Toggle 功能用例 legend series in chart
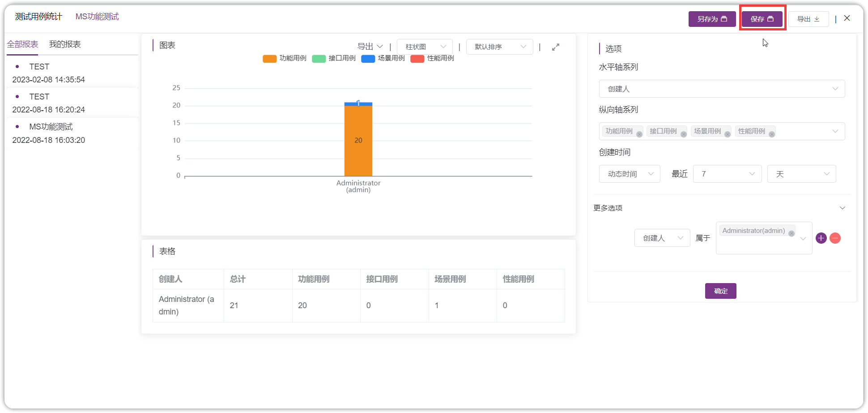This screenshot has height=413, width=868. click(285, 58)
